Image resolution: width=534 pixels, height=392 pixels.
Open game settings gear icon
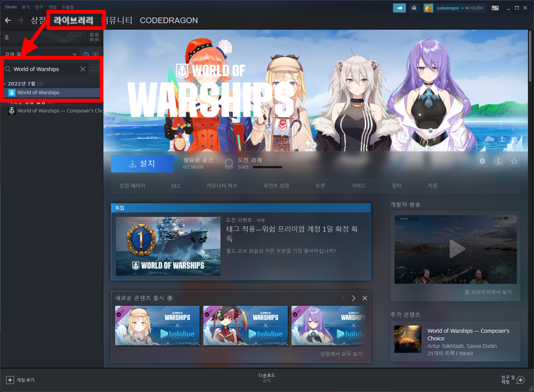482,161
